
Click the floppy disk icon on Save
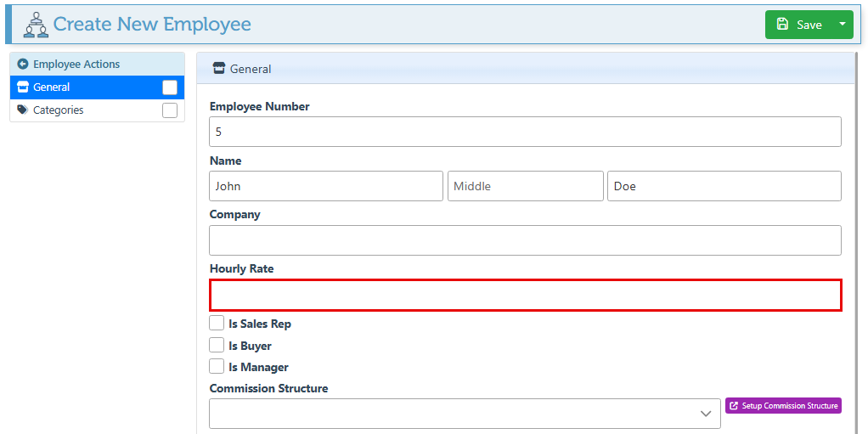coord(782,25)
